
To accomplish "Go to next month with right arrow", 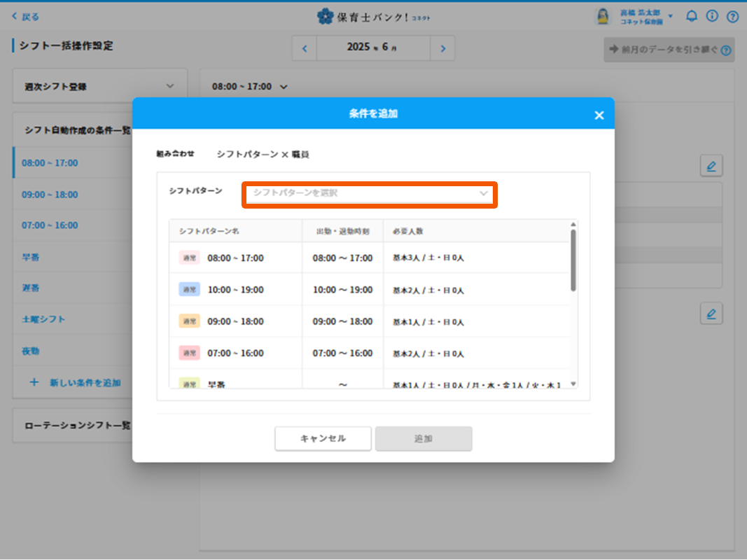I will tap(442, 48).
